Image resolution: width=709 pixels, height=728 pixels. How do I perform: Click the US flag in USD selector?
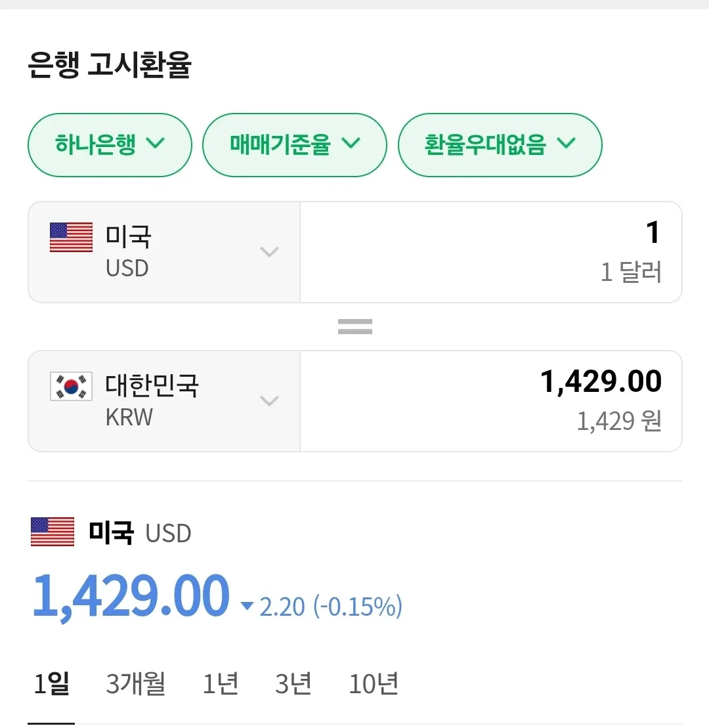71,237
